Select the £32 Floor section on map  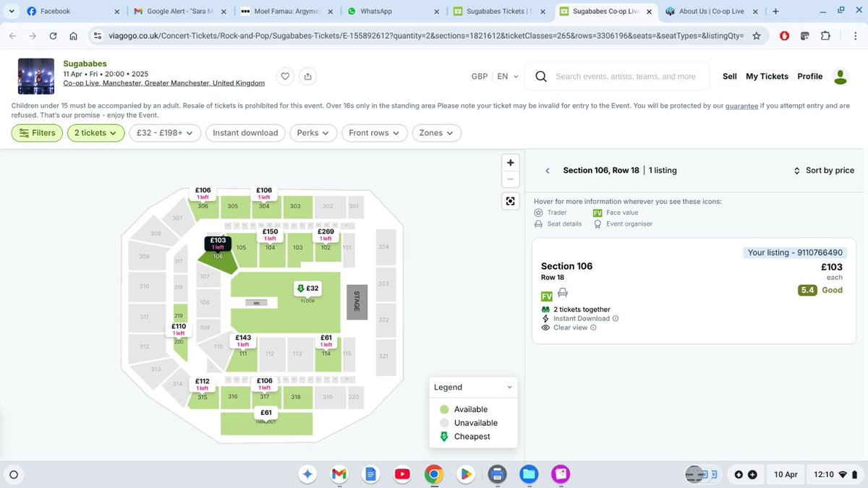tap(308, 288)
